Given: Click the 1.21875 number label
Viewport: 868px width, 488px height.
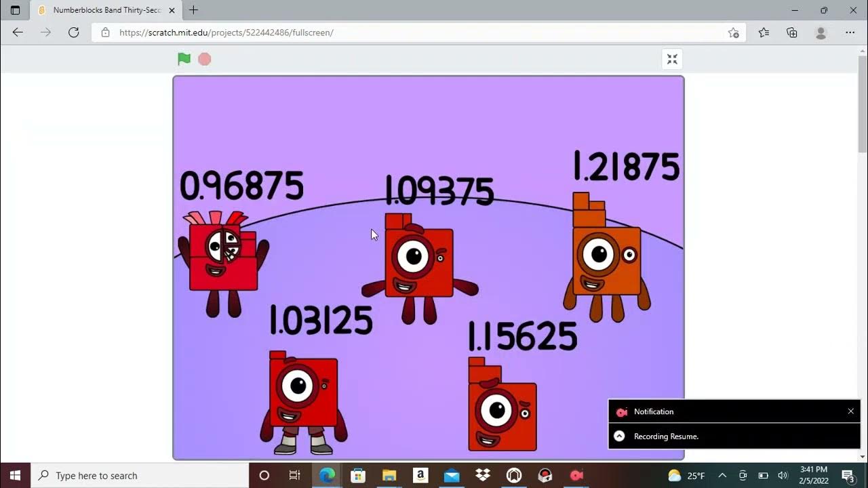Looking at the screenshot, I should 626,166.
